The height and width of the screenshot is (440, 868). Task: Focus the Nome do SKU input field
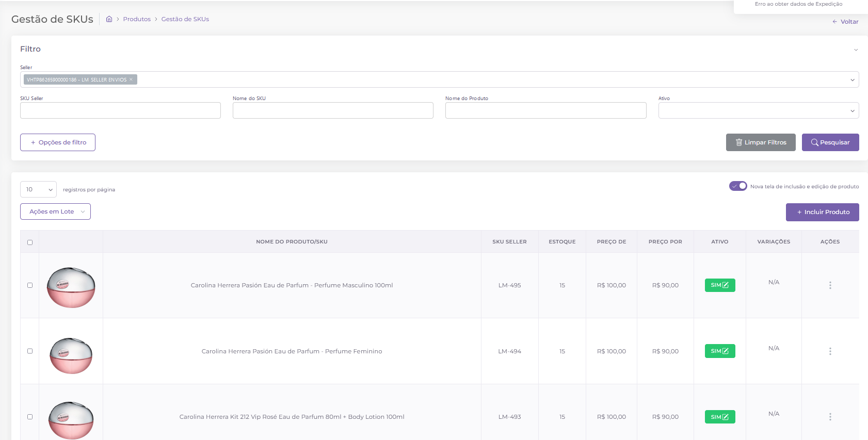(333, 110)
